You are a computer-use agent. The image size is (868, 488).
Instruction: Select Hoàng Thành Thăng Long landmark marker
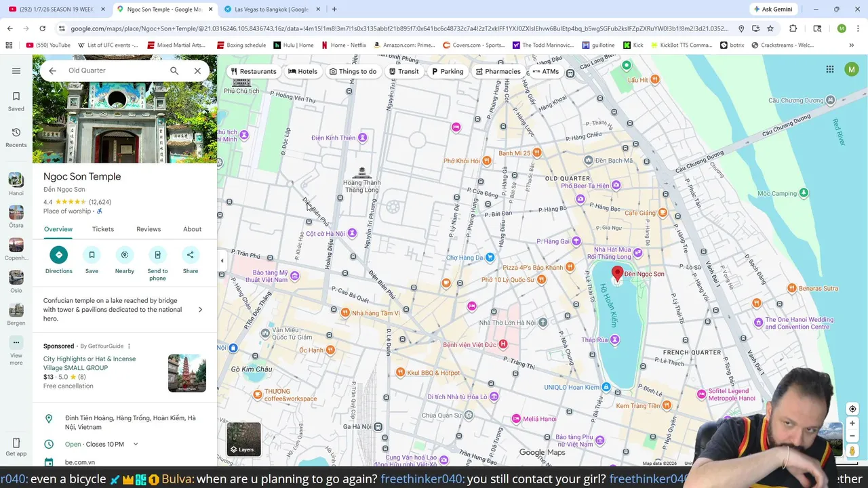(x=362, y=174)
